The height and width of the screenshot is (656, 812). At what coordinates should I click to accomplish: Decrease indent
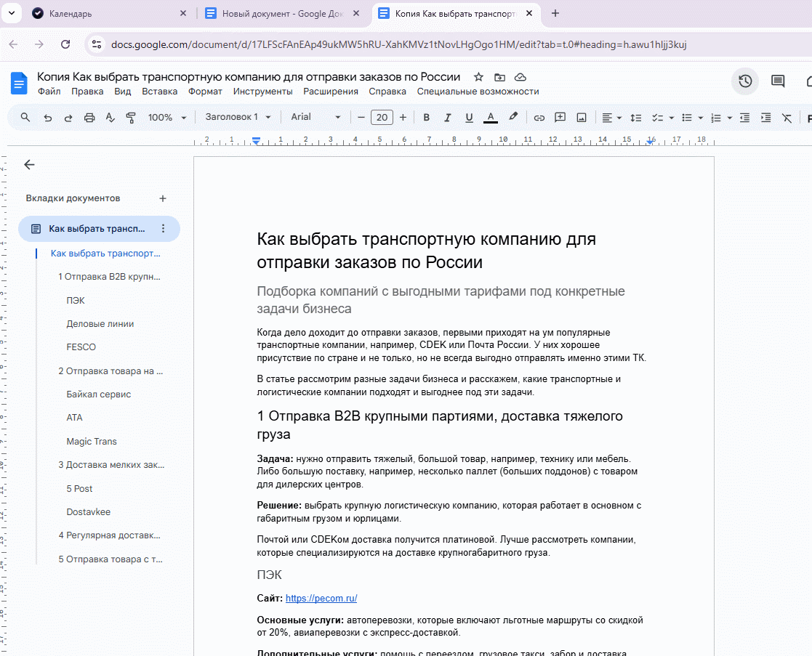pos(744,118)
